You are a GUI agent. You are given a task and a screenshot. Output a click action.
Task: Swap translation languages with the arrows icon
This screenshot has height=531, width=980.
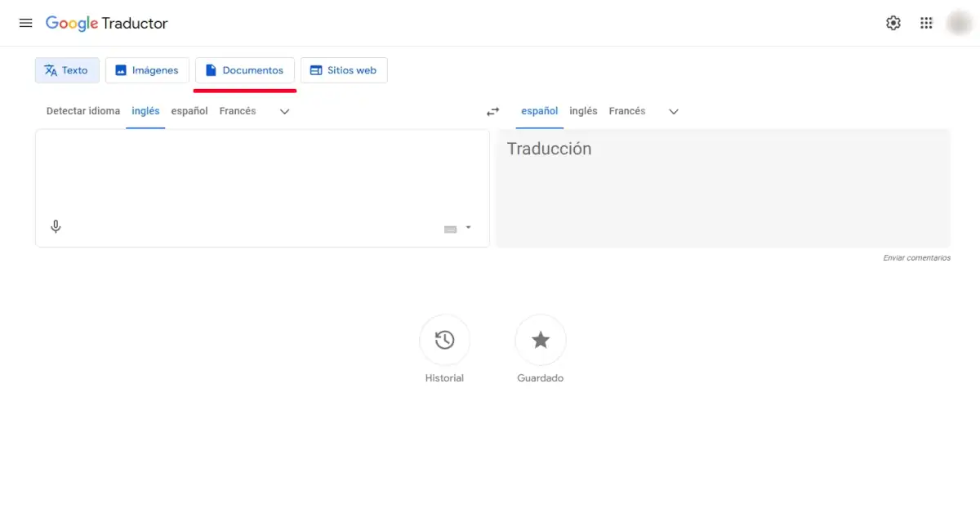pyautogui.click(x=492, y=110)
